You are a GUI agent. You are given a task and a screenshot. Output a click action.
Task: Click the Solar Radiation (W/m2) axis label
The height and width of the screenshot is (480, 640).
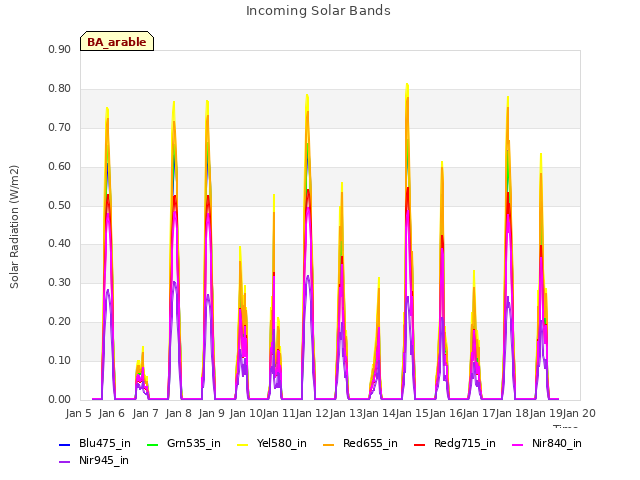[x=14, y=227]
